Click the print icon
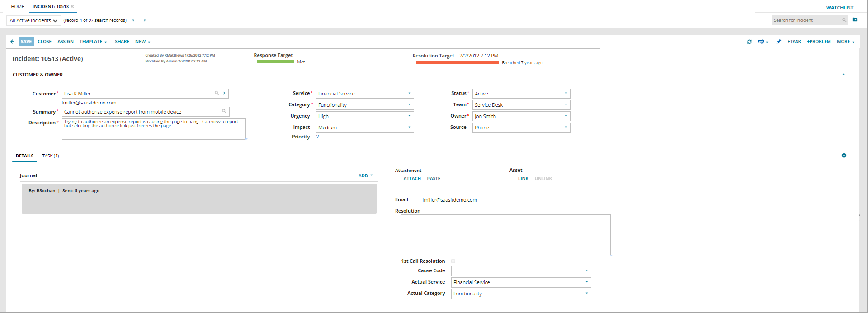 [760, 42]
